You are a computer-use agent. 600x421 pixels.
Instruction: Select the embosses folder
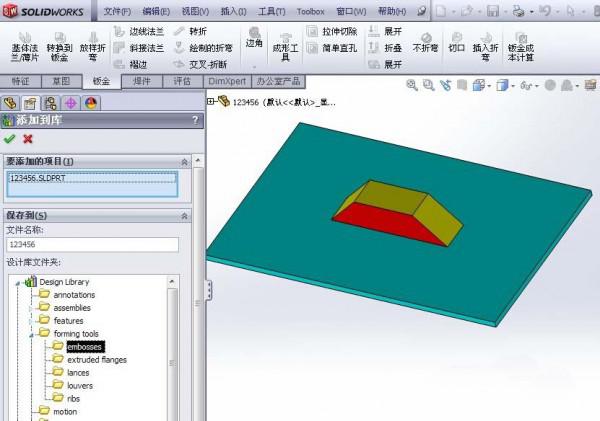tap(85, 347)
